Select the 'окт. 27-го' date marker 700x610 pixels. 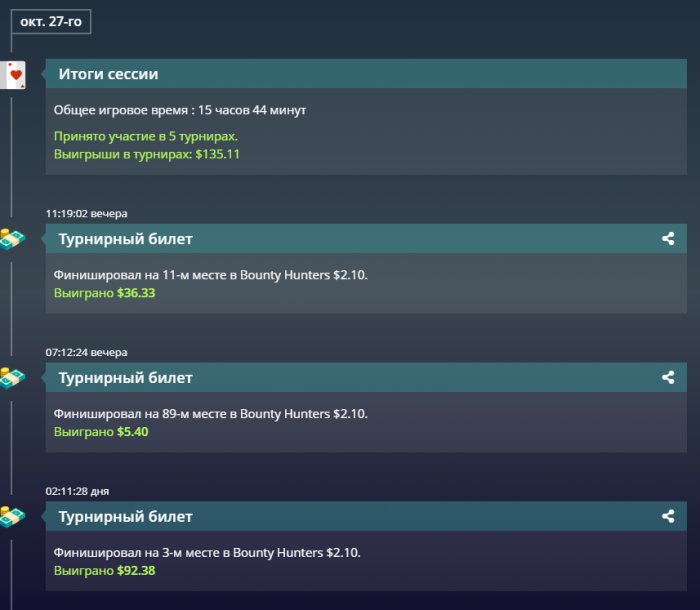51,20
